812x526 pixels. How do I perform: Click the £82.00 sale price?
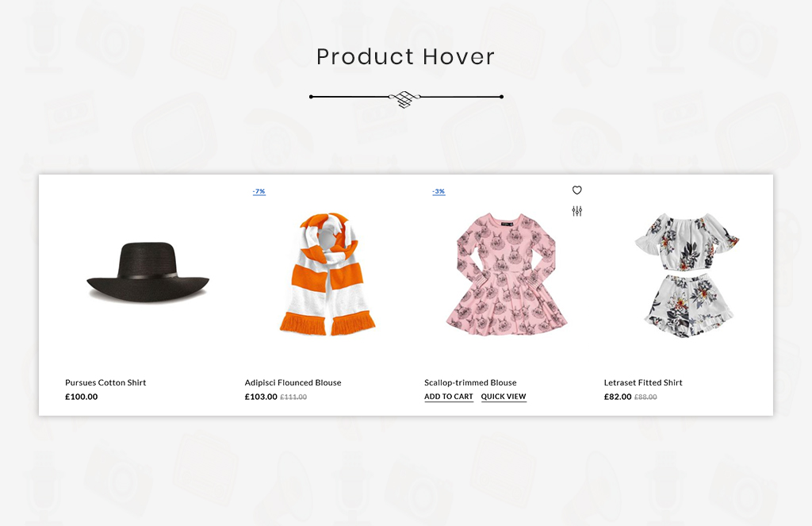tap(618, 397)
